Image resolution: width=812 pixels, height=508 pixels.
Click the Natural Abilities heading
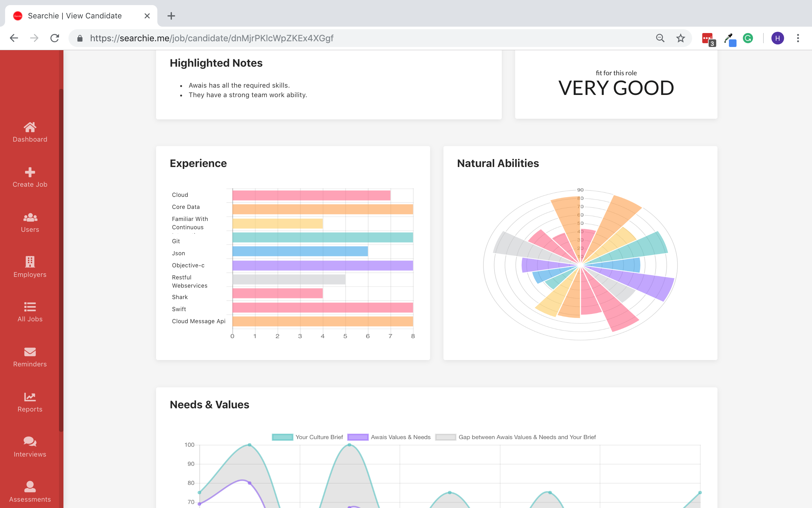coord(498,163)
